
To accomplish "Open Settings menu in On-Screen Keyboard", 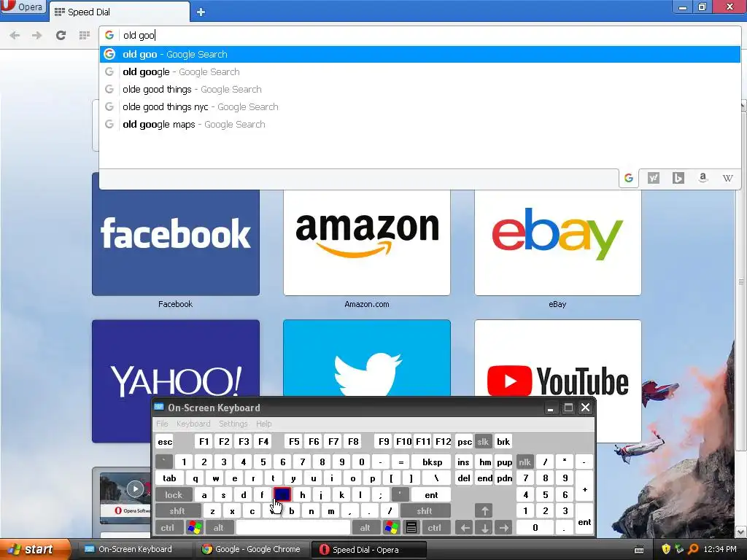I will coord(233,424).
